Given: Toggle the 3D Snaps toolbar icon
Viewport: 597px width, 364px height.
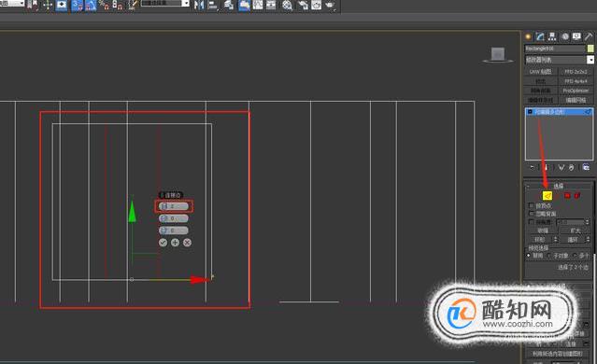Looking at the screenshot, I should 78,6.
